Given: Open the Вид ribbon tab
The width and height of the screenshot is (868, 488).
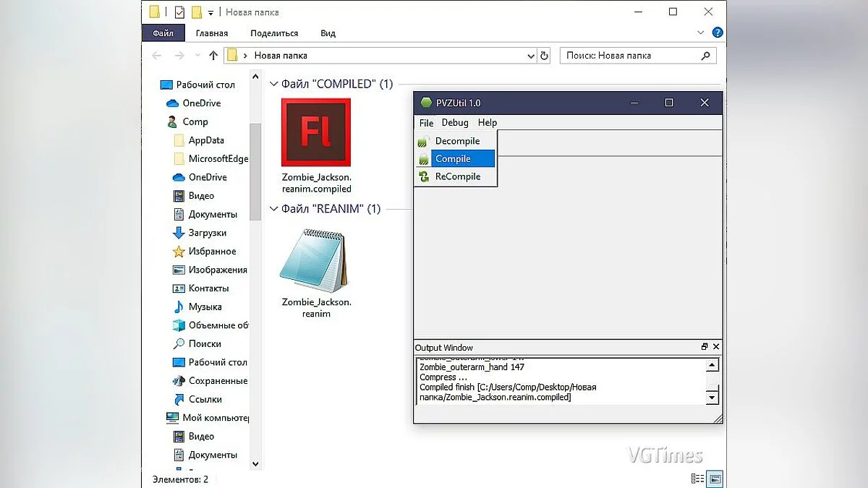Looking at the screenshot, I should pyautogui.click(x=328, y=33).
